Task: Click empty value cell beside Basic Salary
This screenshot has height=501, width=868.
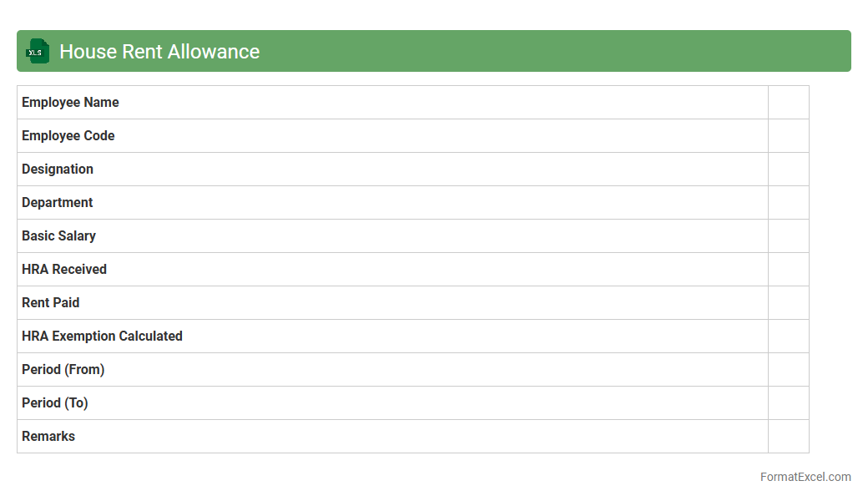Action: tap(788, 235)
